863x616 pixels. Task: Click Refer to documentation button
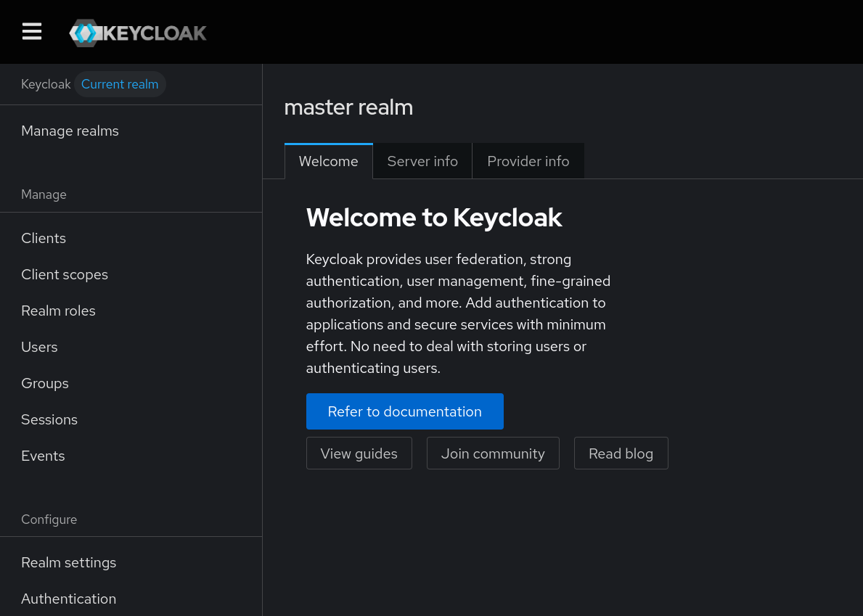click(x=404, y=411)
